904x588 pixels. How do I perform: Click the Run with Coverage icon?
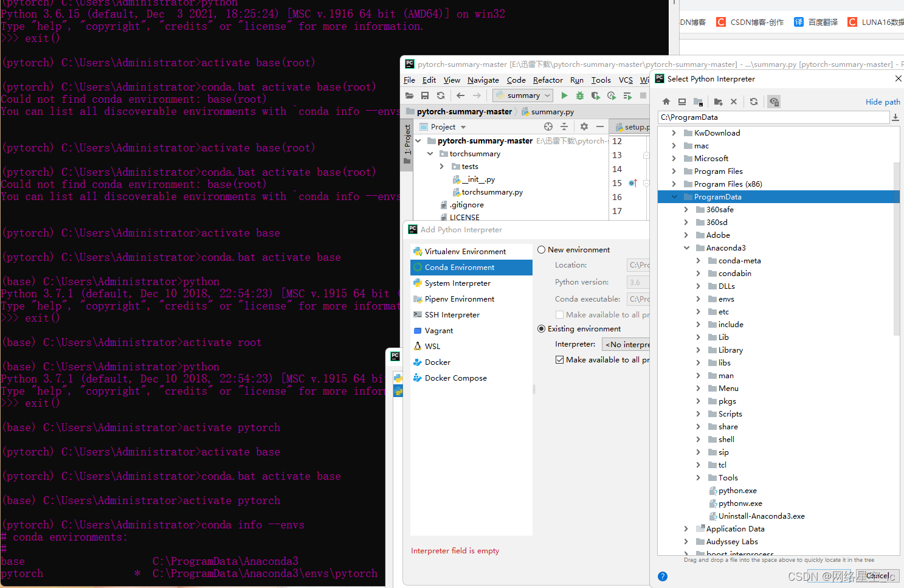point(596,95)
